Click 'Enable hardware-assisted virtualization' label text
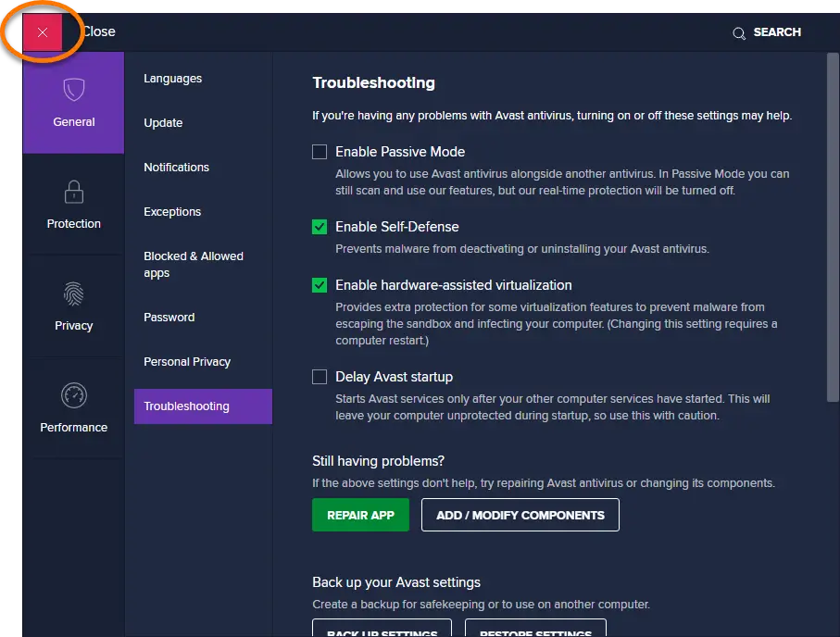Viewport: 840px width, 637px height. 453,285
